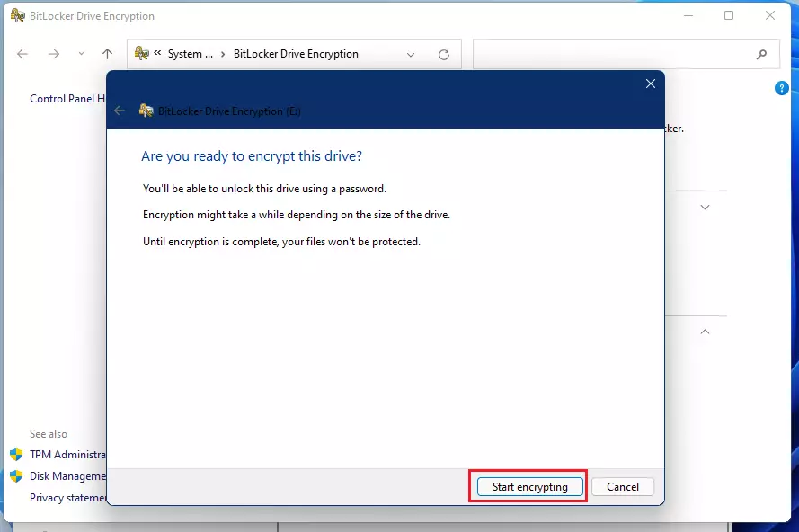Minimize the BitLocker Drive Encryption window
The height and width of the screenshot is (532, 799).
[688, 16]
